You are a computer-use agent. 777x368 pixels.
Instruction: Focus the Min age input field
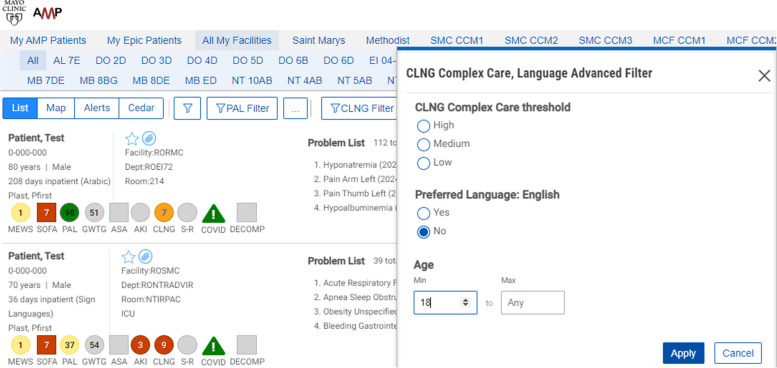tap(445, 303)
